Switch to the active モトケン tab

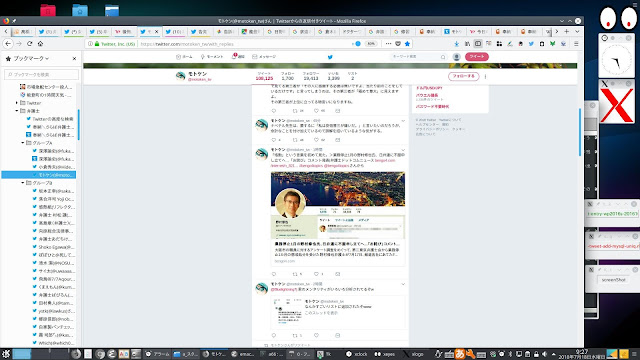[x=149, y=31]
